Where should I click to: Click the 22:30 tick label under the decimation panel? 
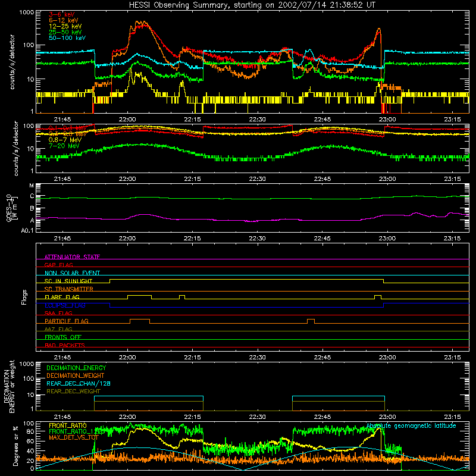pos(257,417)
